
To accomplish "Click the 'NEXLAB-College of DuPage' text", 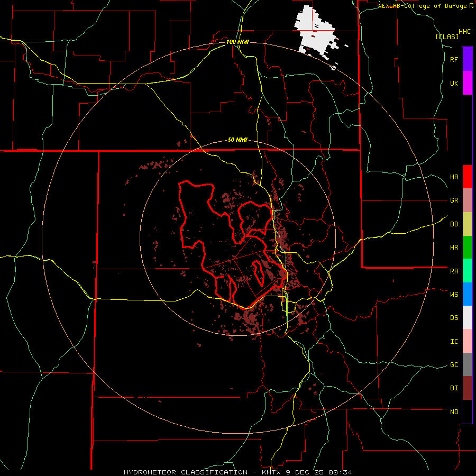I will pyautogui.click(x=422, y=6).
